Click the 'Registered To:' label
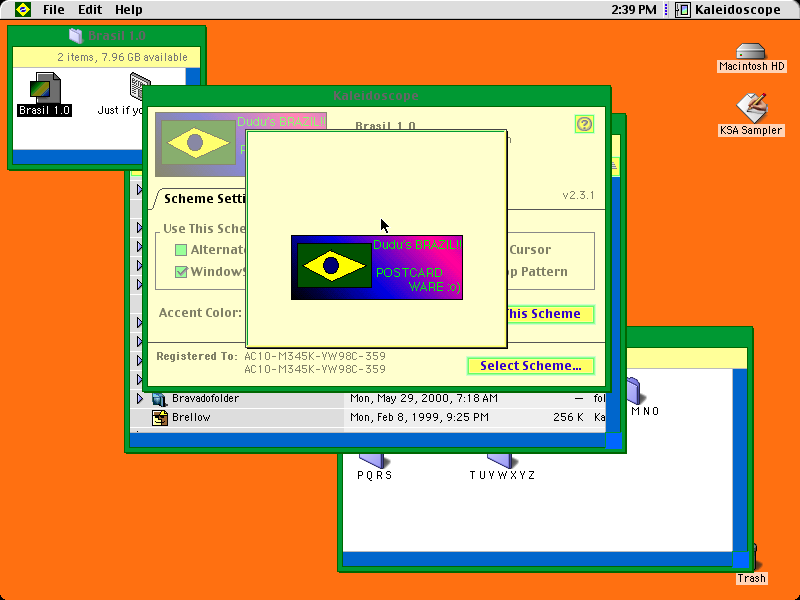 coord(197,356)
